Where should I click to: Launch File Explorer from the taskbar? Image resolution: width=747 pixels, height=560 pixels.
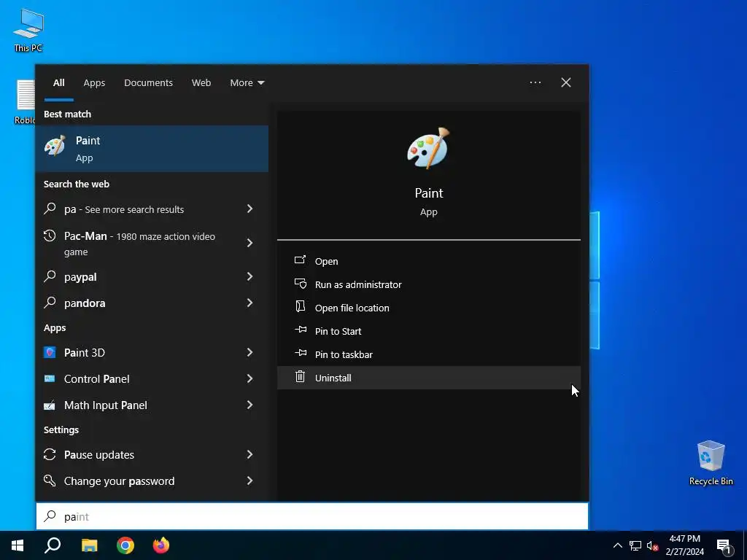click(x=89, y=545)
